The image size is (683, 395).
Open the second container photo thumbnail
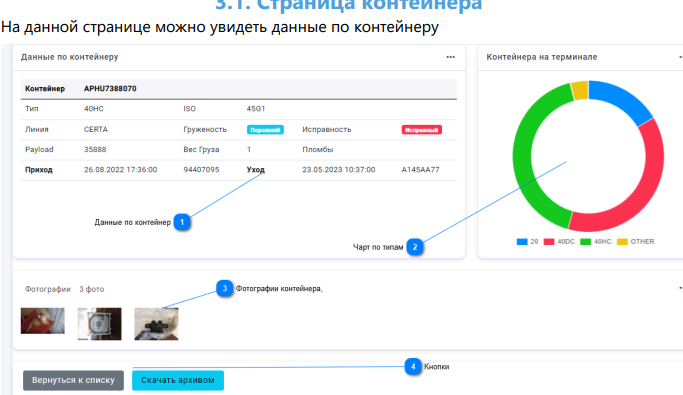(99, 324)
